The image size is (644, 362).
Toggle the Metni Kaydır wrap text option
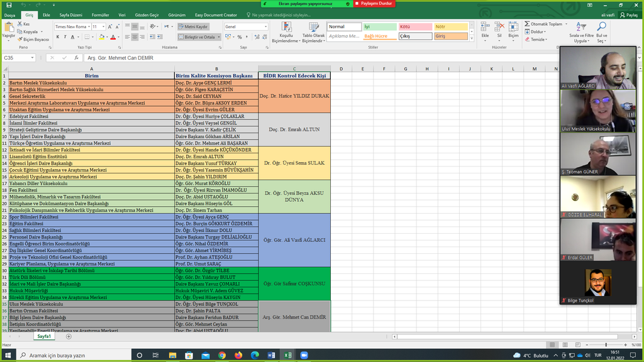tap(192, 27)
